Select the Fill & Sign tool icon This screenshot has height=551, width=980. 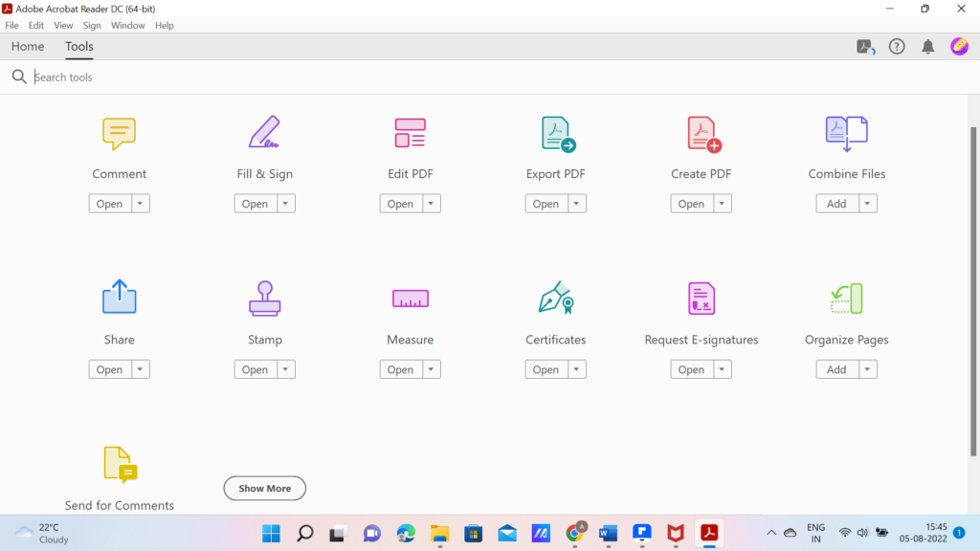coord(264,132)
